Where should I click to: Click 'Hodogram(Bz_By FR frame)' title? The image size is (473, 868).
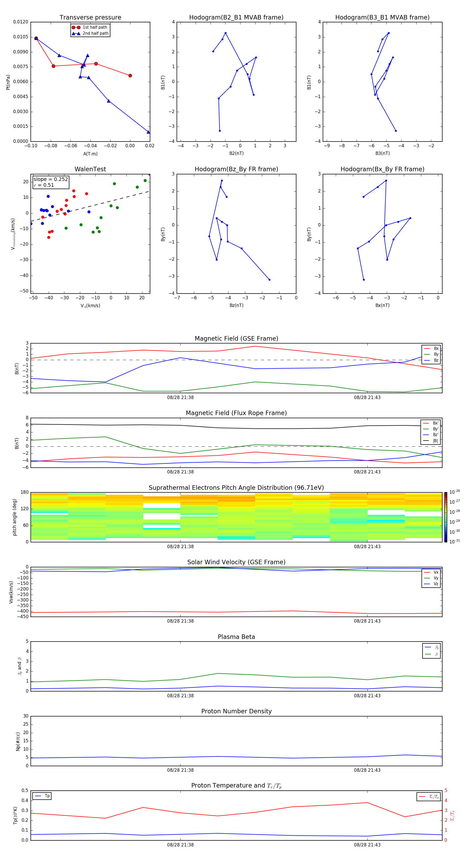point(236,169)
